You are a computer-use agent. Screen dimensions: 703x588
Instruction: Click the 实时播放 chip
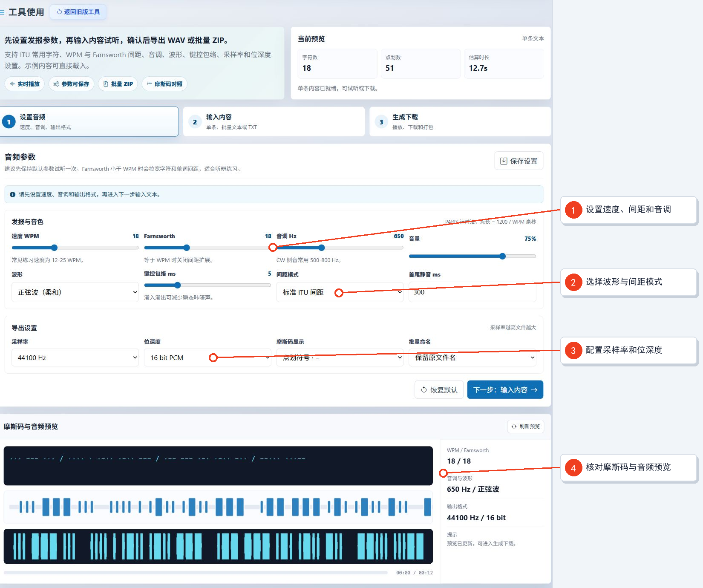point(25,84)
